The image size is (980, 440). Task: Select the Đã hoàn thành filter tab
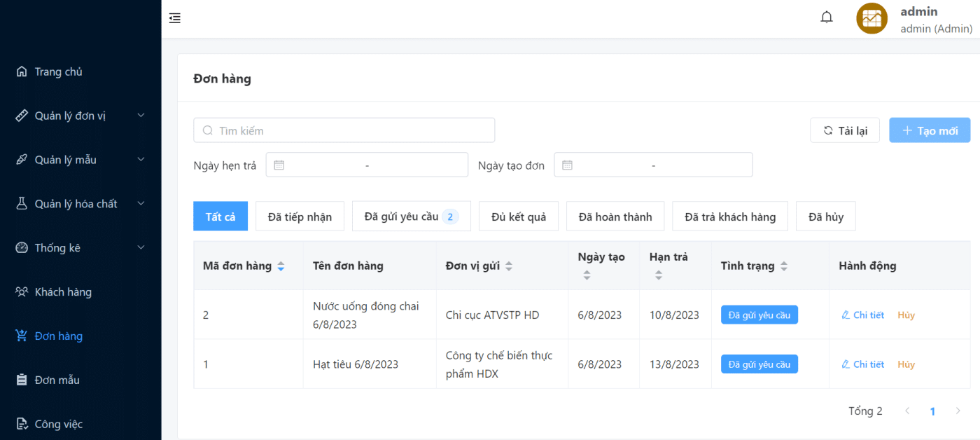pyautogui.click(x=615, y=216)
